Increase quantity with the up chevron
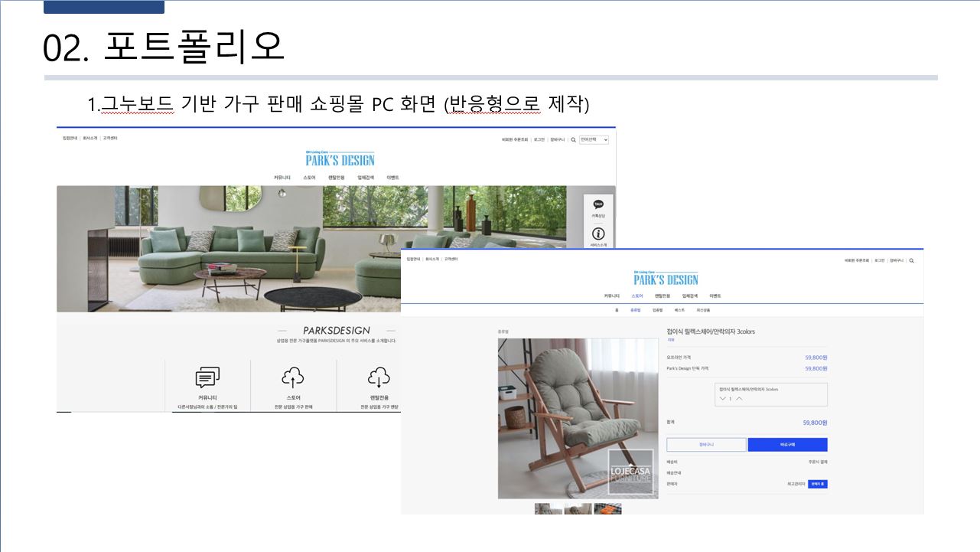Viewport: 980px width, 552px height. [739, 399]
